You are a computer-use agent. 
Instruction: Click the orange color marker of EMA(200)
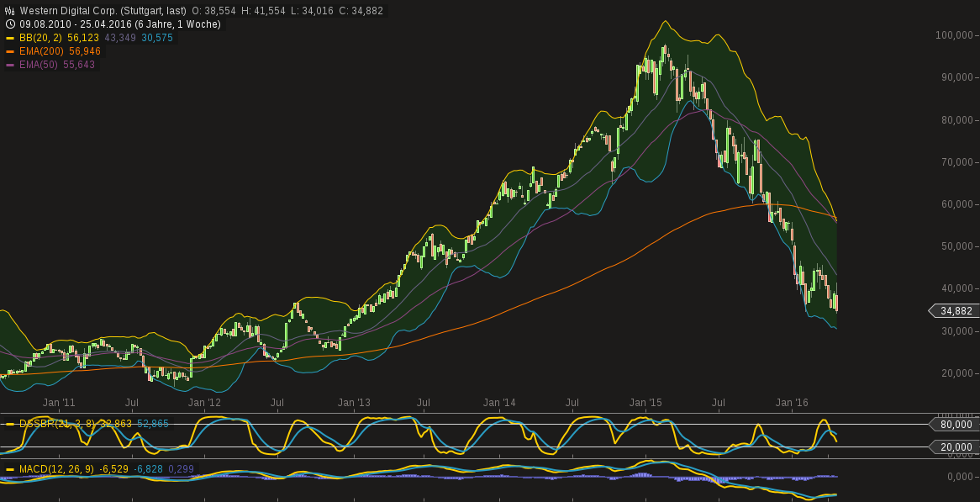point(10,51)
